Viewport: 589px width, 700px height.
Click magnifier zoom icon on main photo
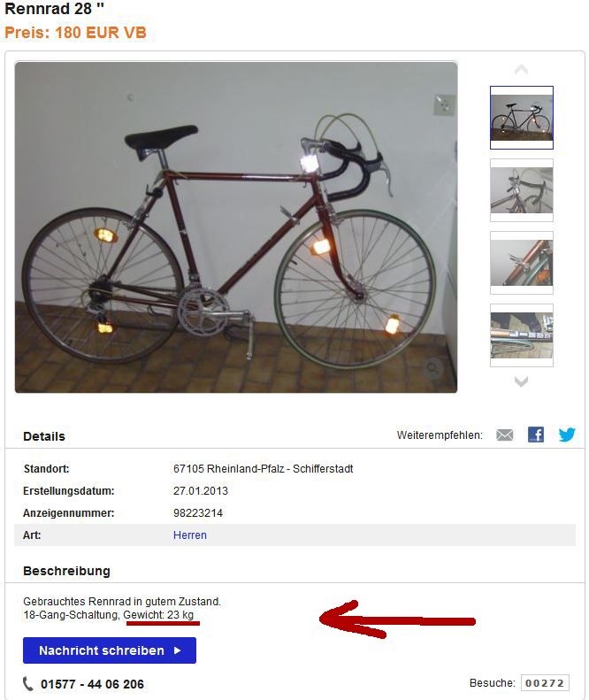tap(432, 368)
